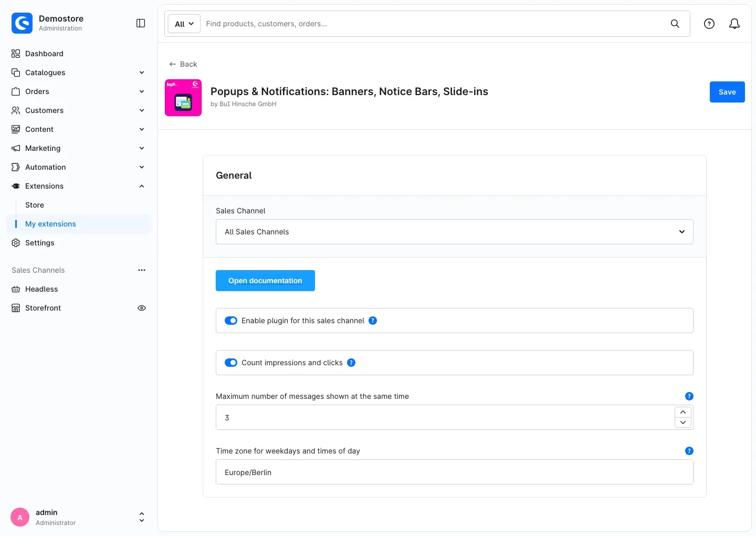This screenshot has height=536, width=756.
Task: Click the plugin's pink thumbnail icon
Action: [183, 98]
